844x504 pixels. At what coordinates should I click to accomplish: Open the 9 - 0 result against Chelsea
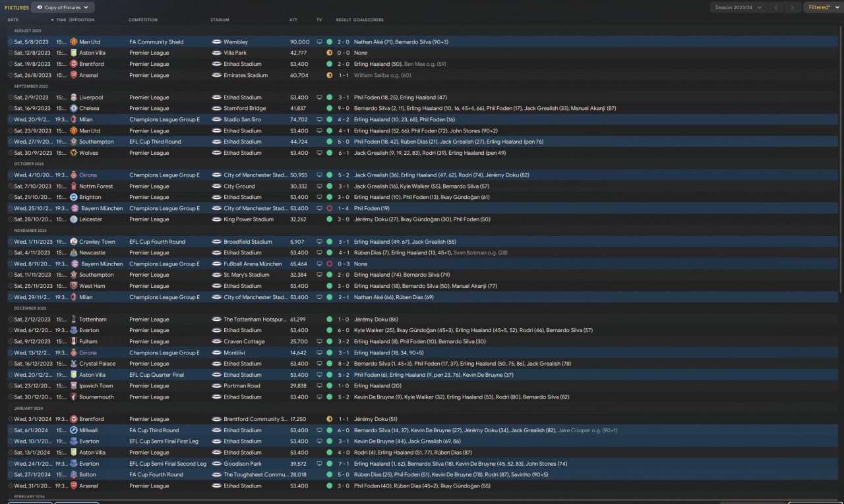pyautogui.click(x=344, y=109)
